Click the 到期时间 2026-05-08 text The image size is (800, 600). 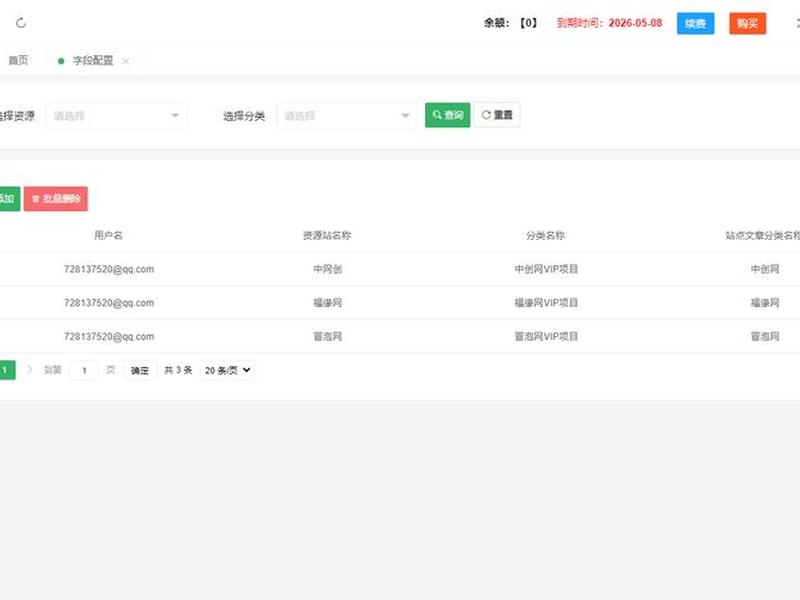pyautogui.click(x=609, y=23)
